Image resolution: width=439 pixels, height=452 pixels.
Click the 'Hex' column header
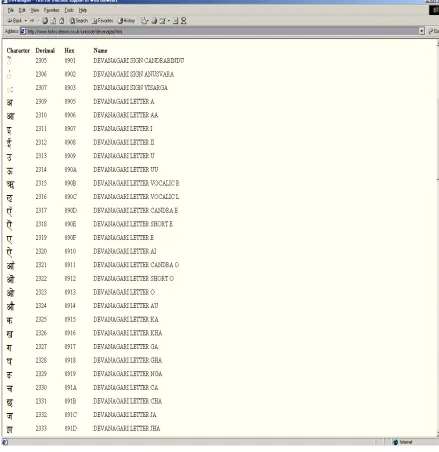pos(69,51)
